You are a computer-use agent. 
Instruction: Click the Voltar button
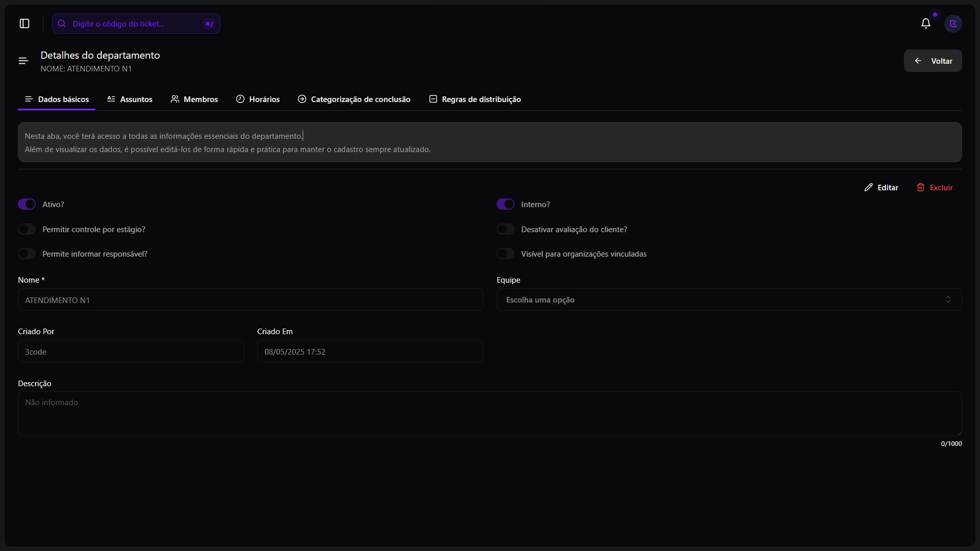click(x=933, y=61)
